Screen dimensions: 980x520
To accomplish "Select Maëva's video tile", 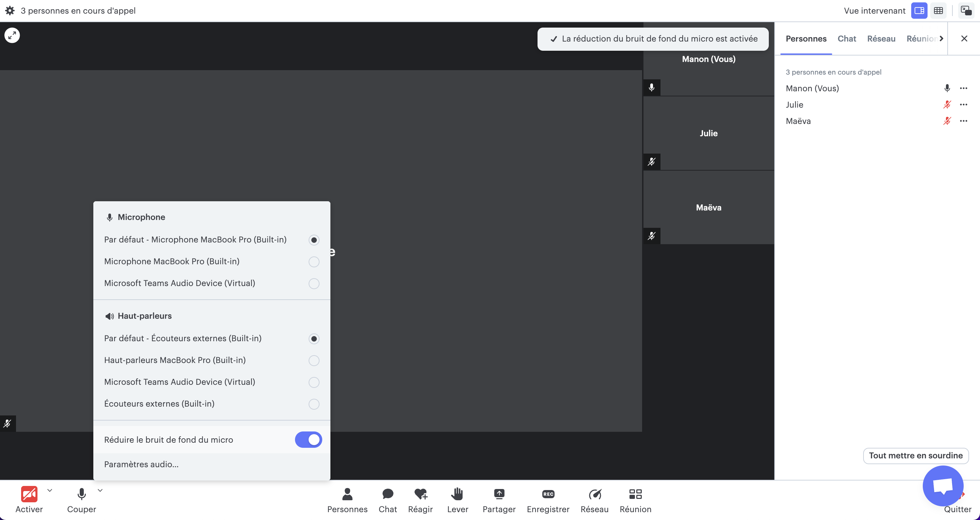I will (x=709, y=207).
